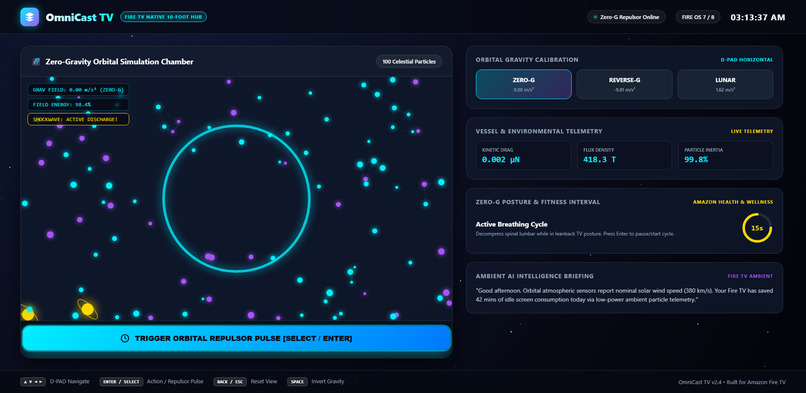
Task: Click the FIRE OS 7 / 8 badge
Action: (x=698, y=17)
